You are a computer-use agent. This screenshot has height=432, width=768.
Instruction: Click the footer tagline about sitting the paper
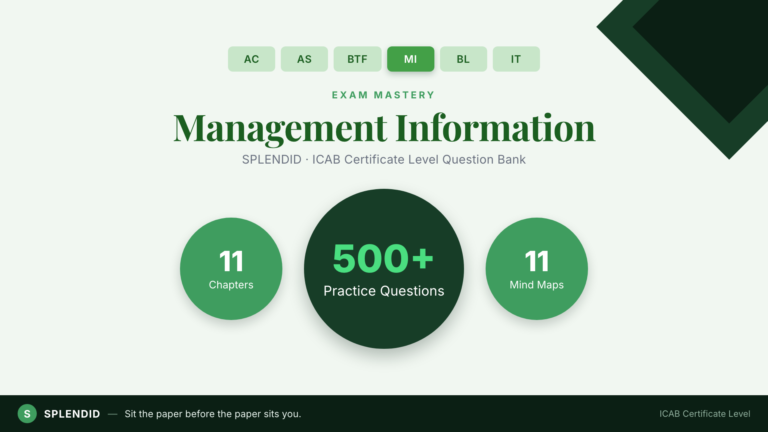click(213, 414)
